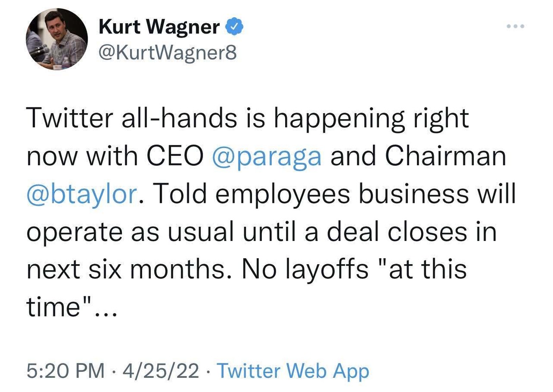Click the blue verified badge next to Kurt Wagner
553x392 pixels.
pos(234,25)
